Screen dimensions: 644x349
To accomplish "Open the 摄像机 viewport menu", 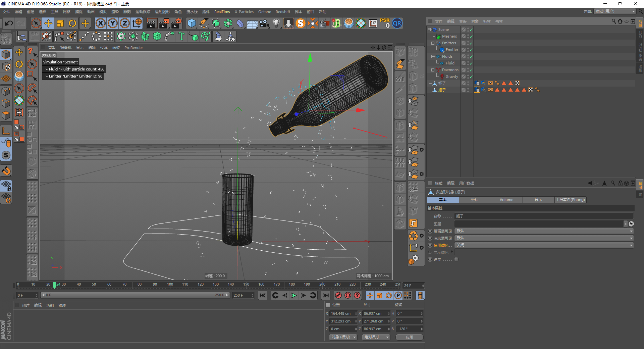I will [x=66, y=48].
